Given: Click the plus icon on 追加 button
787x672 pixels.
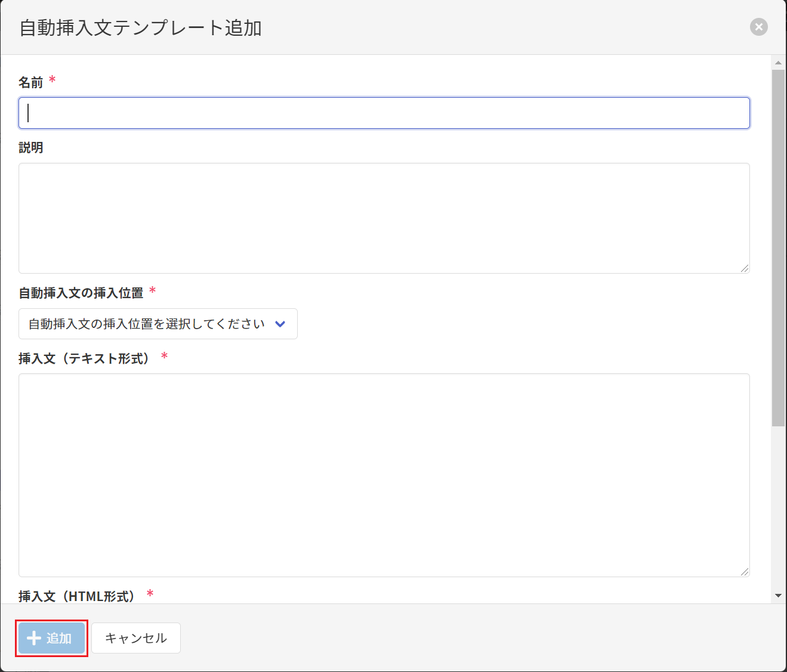Looking at the screenshot, I should pyautogui.click(x=34, y=638).
